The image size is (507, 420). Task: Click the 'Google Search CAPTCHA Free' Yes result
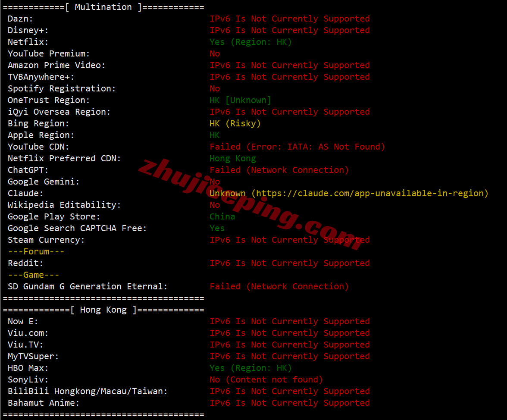pyautogui.click(x=217, y=228)
